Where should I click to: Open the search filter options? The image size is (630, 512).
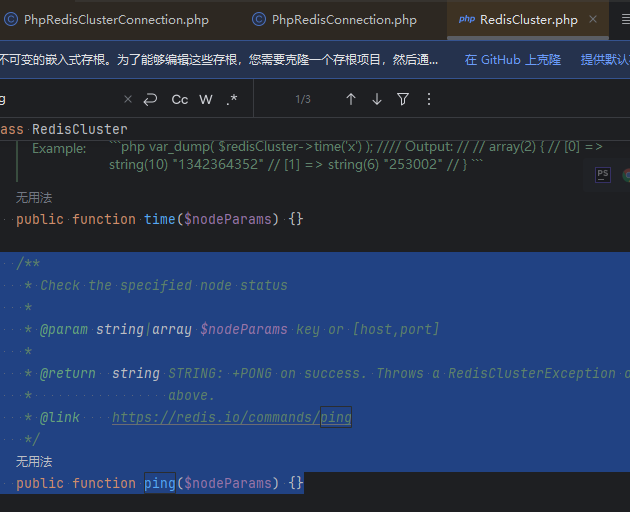[403, 99]
